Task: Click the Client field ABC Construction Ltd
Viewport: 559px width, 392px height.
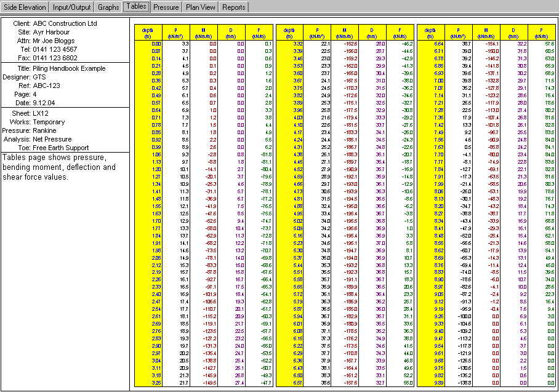Action: (x=65, y=23)
